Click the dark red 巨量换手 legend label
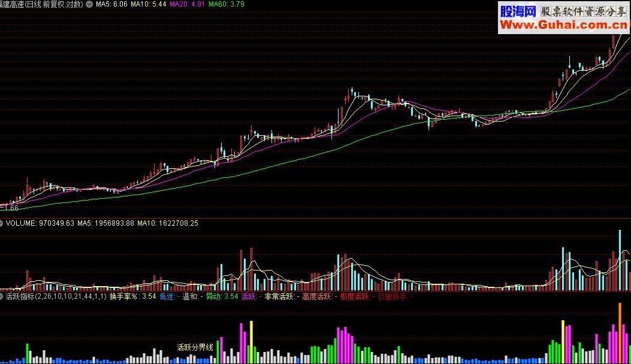This screenshot has height=364, width=631. 395,297
